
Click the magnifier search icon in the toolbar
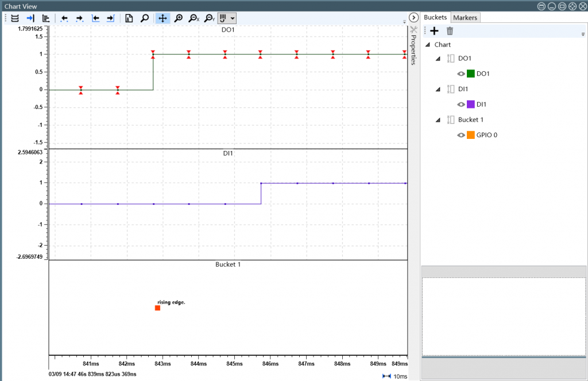coord(145,18)
